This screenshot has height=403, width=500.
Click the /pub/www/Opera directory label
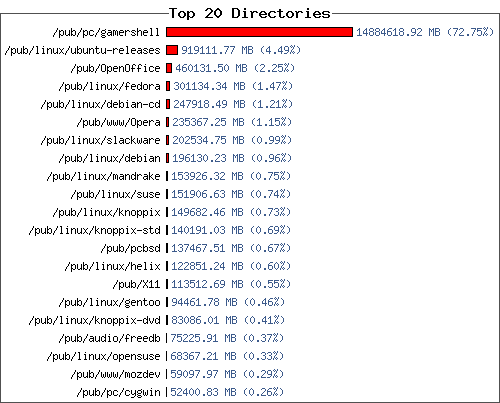pos(118,123)
